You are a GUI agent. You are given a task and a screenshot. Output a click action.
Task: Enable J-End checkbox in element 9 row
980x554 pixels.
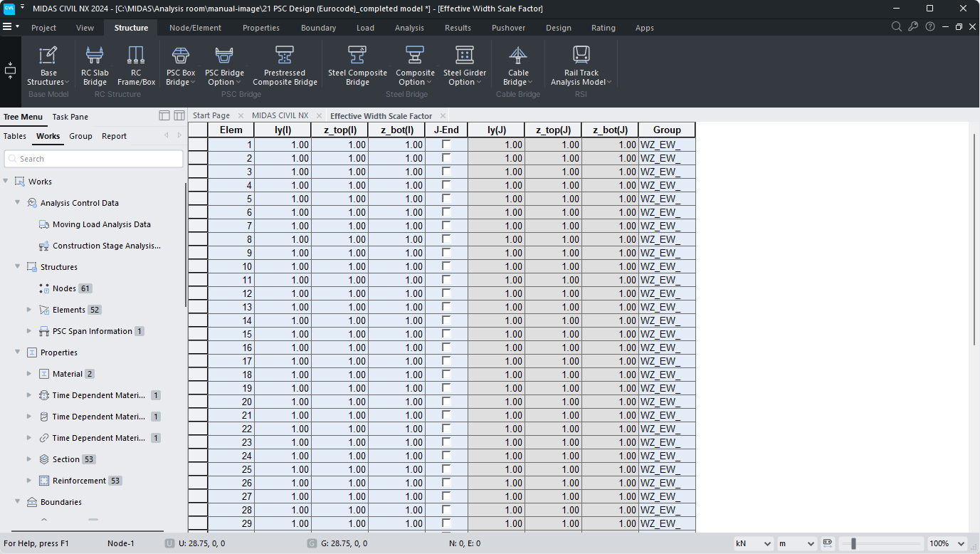446,253
